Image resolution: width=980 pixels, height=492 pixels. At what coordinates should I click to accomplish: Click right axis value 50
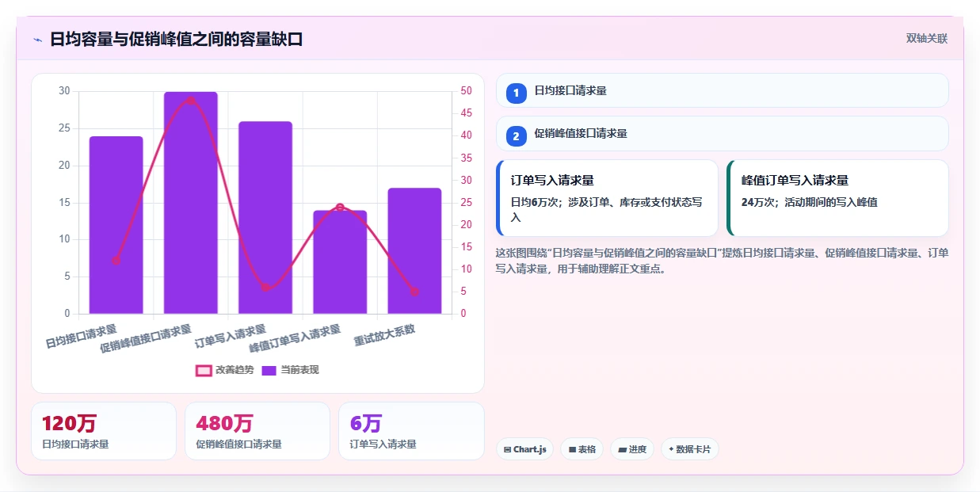click(x=467, y=91)
